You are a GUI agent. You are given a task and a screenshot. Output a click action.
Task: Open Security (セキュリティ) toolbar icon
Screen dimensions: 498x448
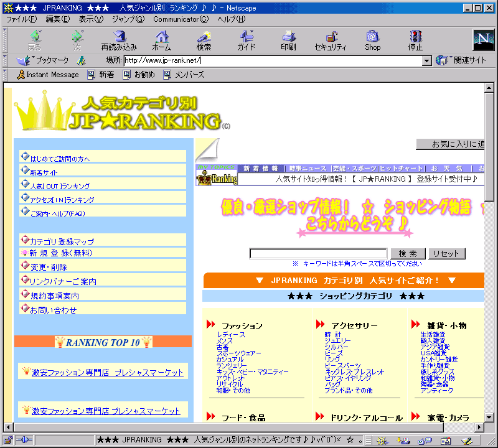(x=331, y=40)
